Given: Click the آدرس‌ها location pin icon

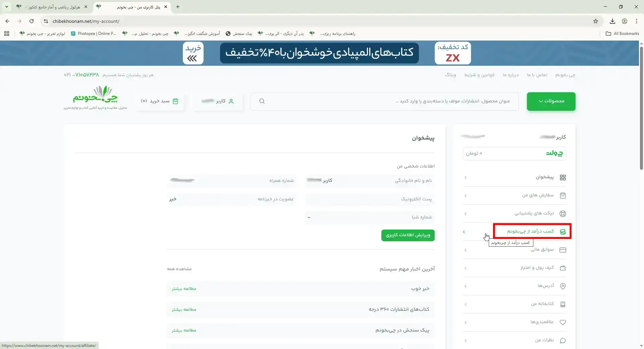Looking at the screenshot, I should point(563,286).
